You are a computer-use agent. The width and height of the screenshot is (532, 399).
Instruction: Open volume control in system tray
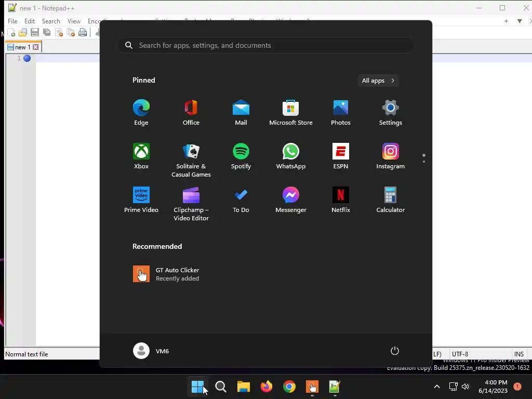(465, 387)
